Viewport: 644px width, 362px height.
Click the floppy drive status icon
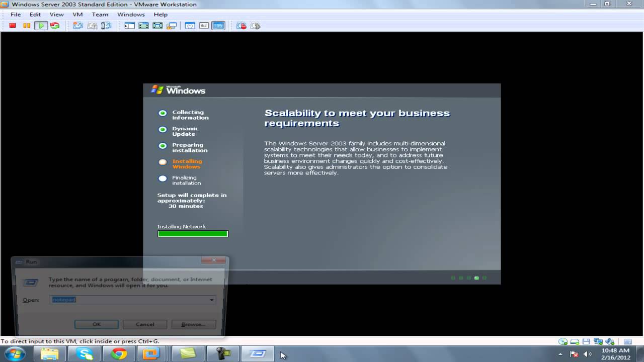point(587,341)
